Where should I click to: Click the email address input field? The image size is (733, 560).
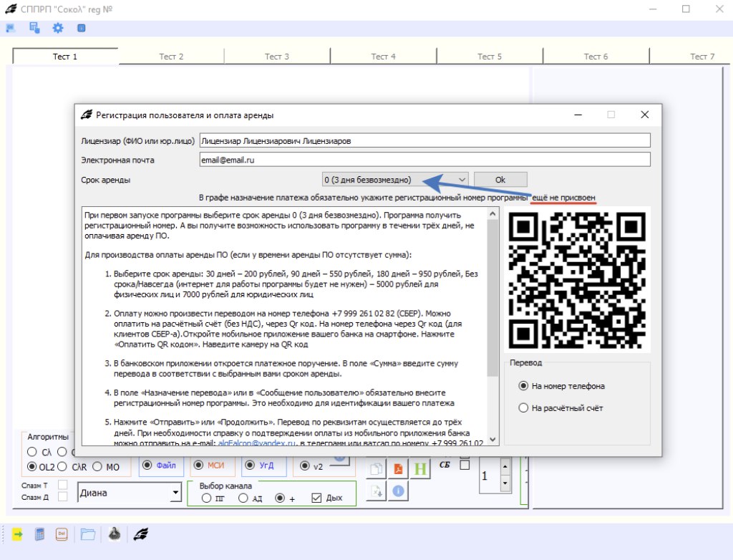(424, 160)
